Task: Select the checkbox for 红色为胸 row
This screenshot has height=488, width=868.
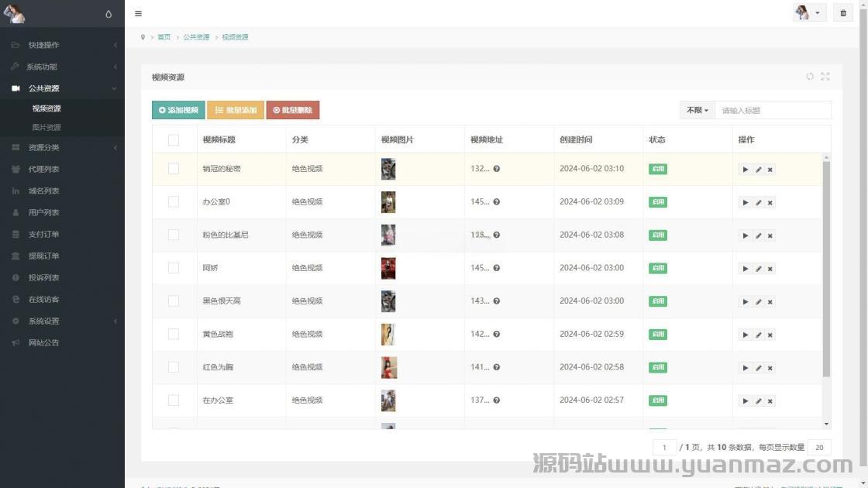Action: click(174, 367)
